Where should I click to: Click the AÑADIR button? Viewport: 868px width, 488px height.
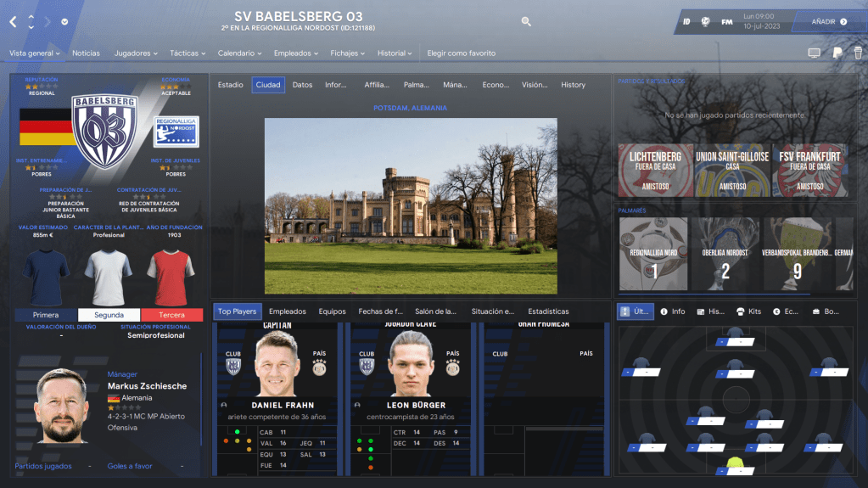point(829,21)
